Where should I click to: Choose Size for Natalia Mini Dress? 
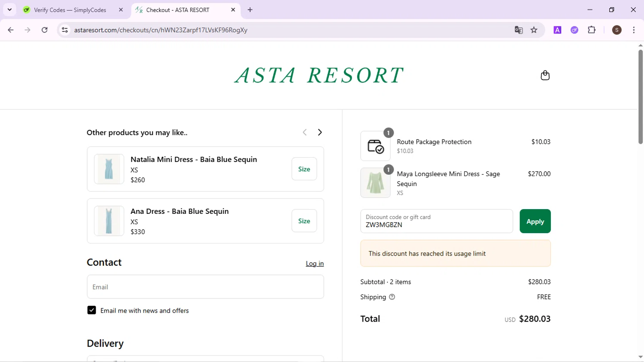pos(304,169)
